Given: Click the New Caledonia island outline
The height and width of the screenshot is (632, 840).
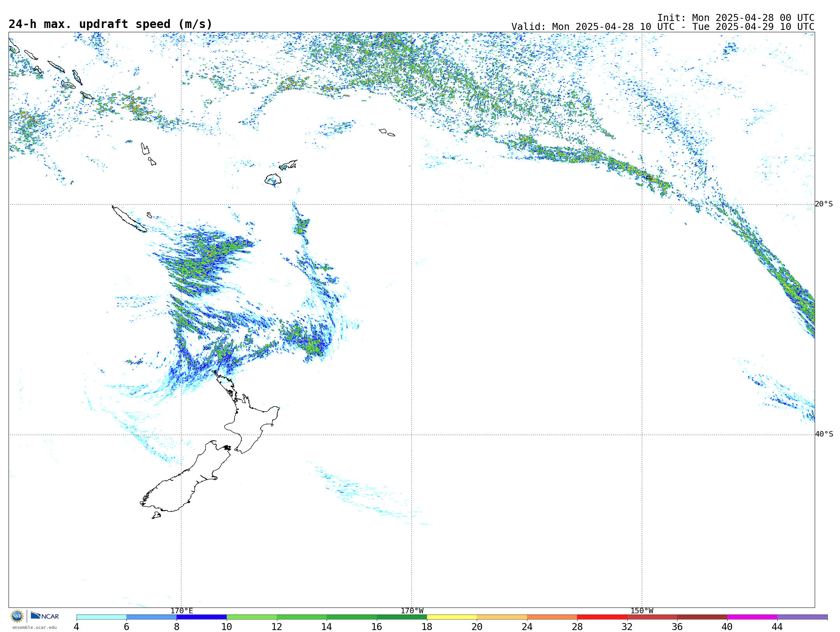Looking at the screenshot, I should click(129, 219).
